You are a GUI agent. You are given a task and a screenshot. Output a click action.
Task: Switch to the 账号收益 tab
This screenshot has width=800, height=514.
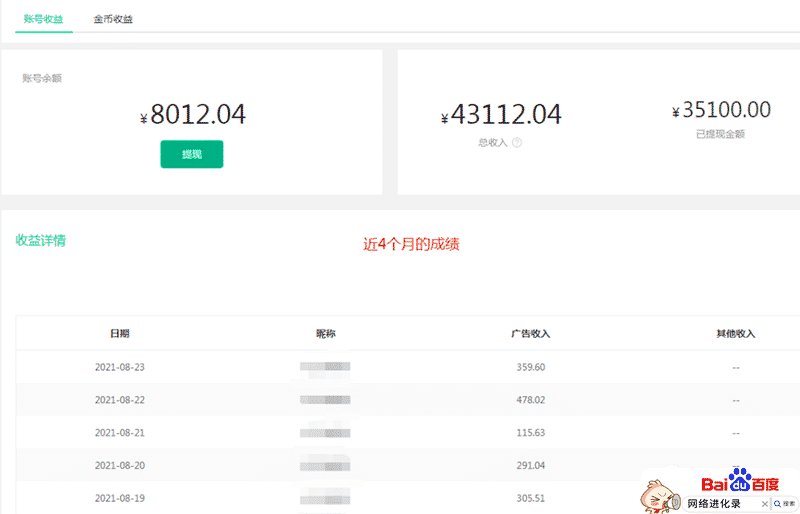43,19
